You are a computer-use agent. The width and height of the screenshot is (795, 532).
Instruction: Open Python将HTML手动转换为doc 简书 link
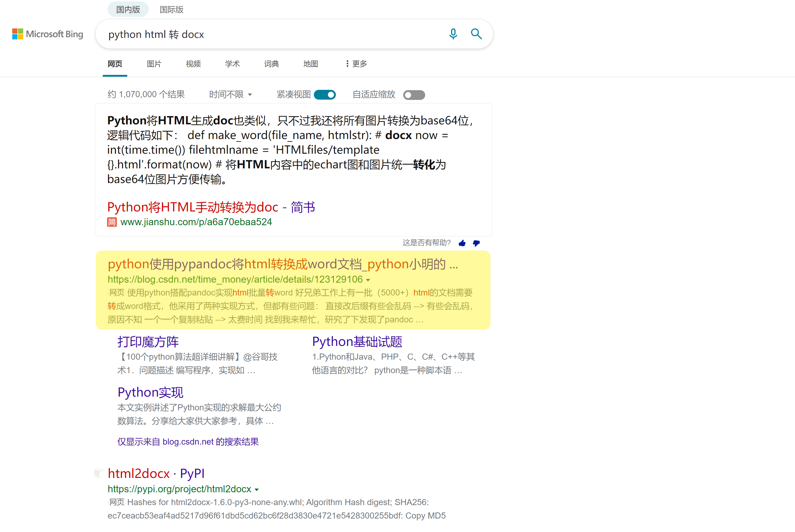[x=211, y=207]
